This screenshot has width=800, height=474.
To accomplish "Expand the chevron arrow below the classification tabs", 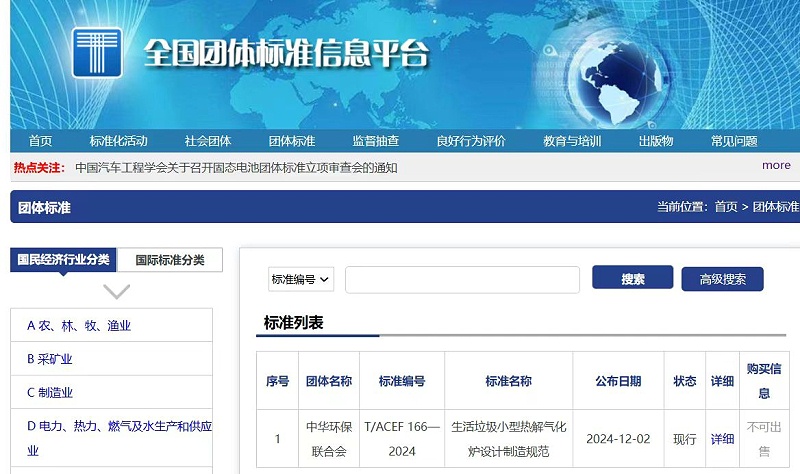I will (117, 292).
